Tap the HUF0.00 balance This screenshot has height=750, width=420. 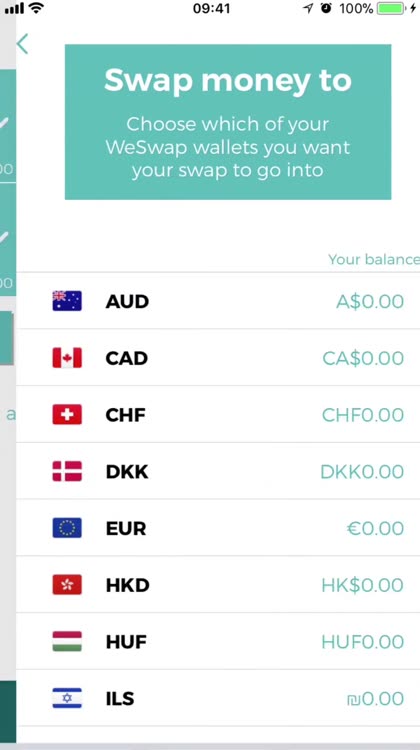click(363, 642)
